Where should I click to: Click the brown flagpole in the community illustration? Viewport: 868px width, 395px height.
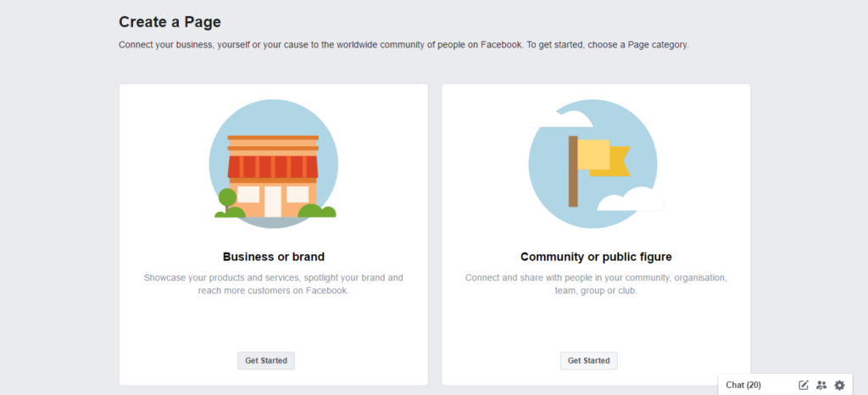tap(573, 171)
